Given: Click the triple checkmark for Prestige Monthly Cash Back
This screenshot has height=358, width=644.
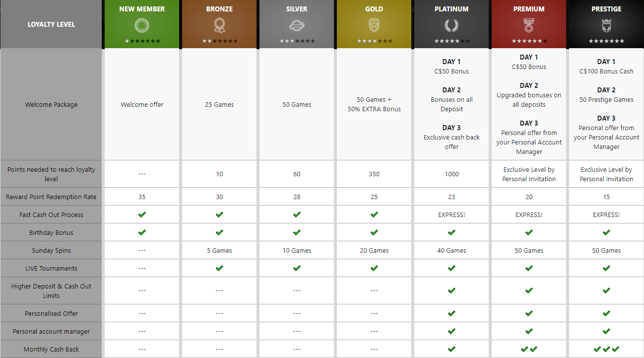Looking at the screenshot, I should (606, 349).
